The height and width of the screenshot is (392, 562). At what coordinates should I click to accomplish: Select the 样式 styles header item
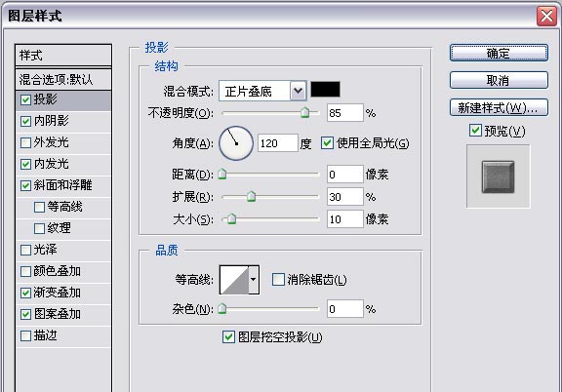coord(63,56)
